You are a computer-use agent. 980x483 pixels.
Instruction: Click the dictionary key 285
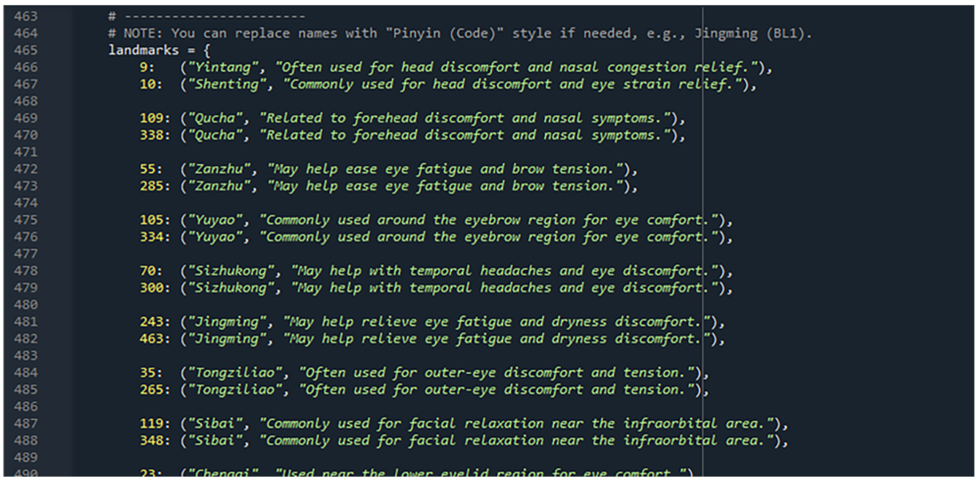(151, 186)
